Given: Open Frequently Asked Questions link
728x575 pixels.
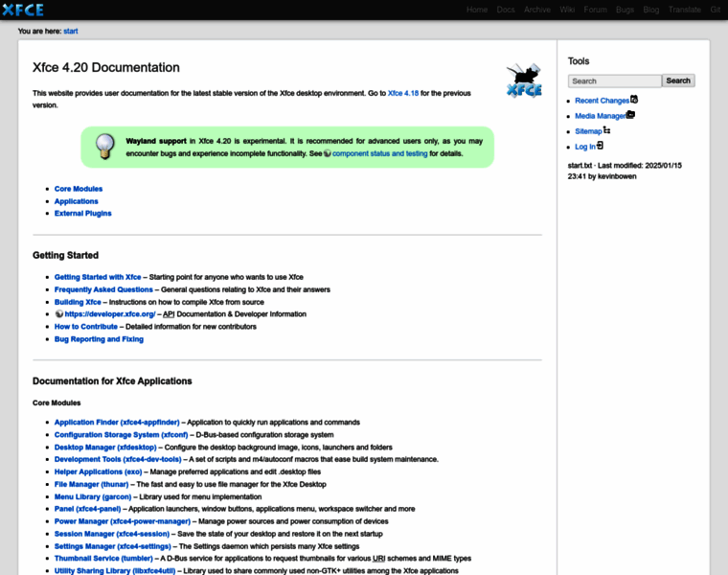Looking at the screenshot, I should point(103,289).
